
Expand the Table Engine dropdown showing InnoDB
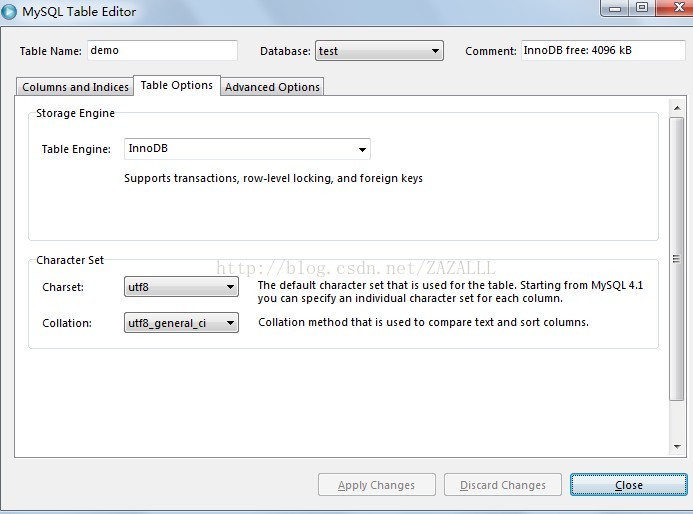[248, 149]
